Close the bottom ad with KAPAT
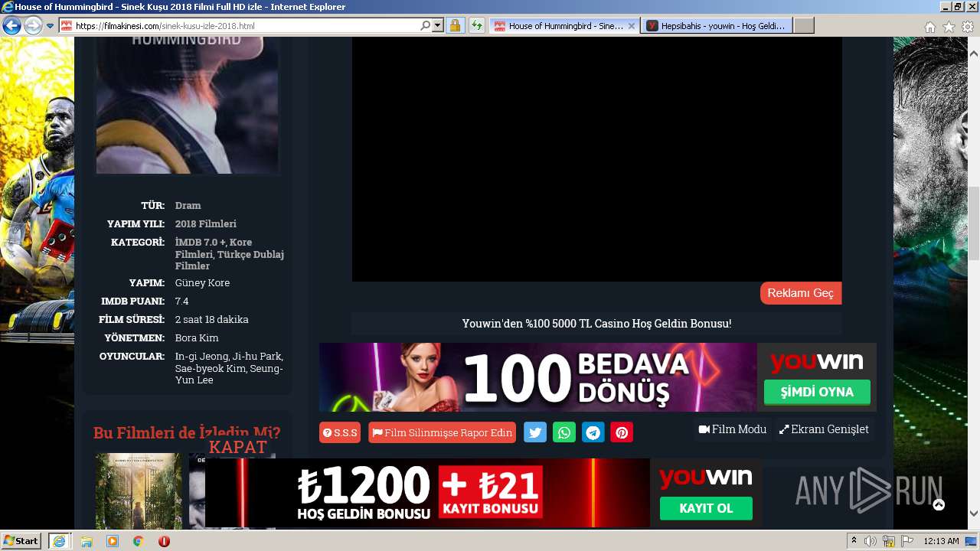This screenshot has width=980, height=551. click(238, 447)
